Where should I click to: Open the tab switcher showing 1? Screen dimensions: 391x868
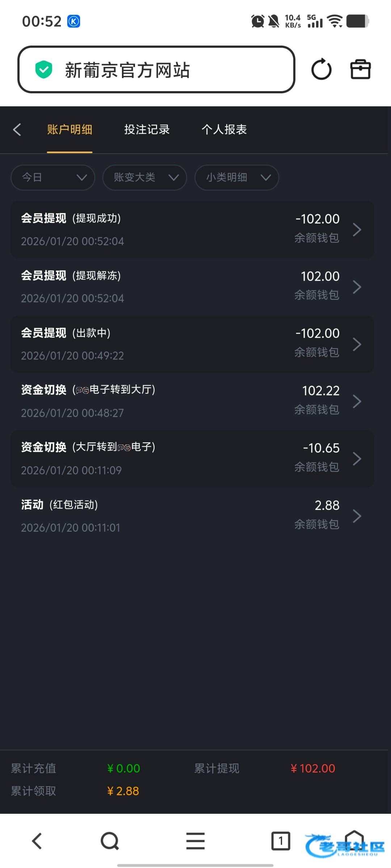coord(281,841)
